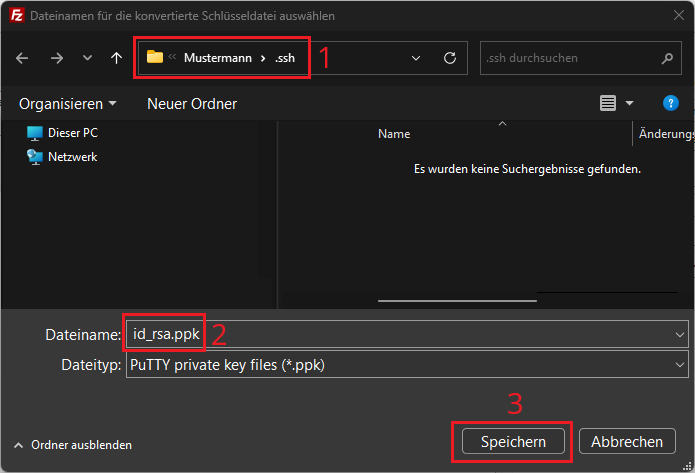Open the Organisieren menu

coord(67,103)
